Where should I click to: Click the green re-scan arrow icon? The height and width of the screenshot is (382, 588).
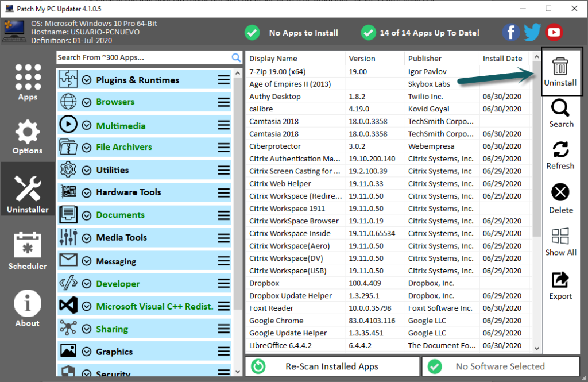258,366
